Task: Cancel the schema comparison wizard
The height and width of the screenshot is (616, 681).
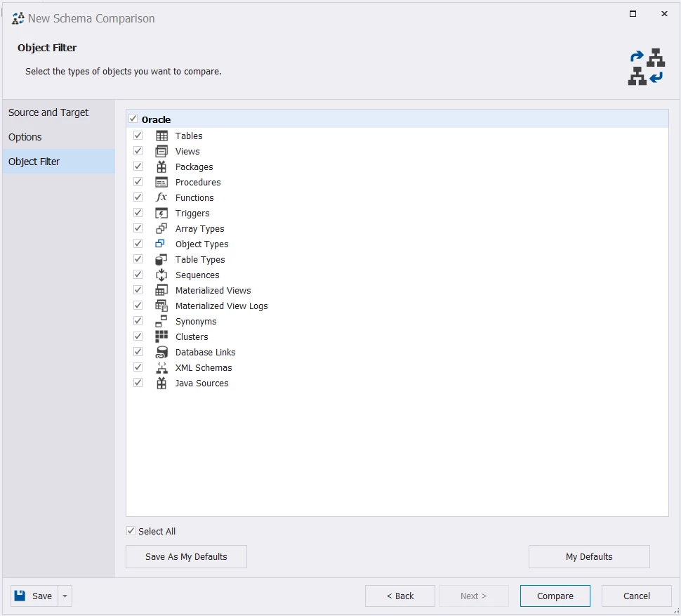Action: tap(637, 596)
